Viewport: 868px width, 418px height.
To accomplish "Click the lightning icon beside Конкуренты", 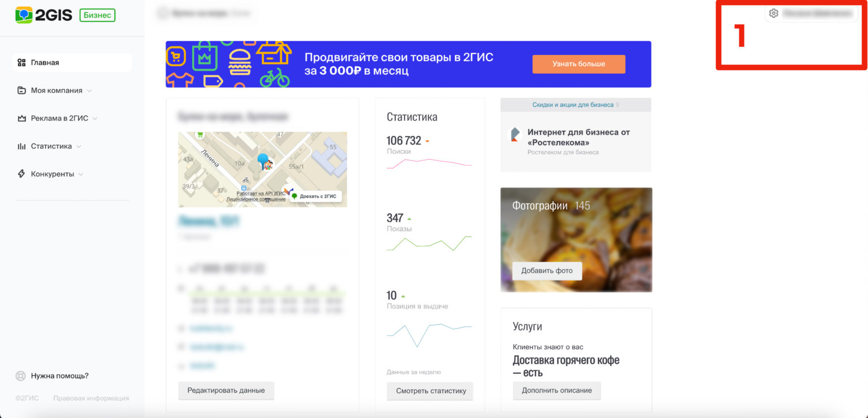I will (21, 174).
